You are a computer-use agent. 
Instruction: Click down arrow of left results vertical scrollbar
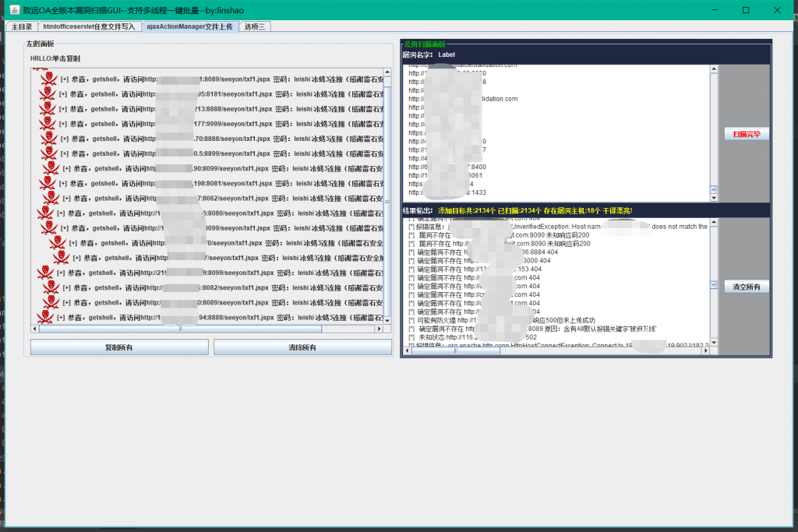387,320
